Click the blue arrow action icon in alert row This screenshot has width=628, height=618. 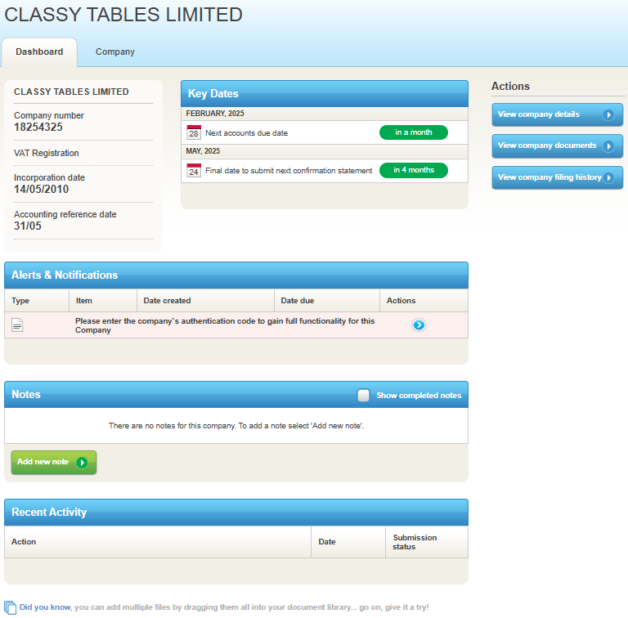(418, 325)
